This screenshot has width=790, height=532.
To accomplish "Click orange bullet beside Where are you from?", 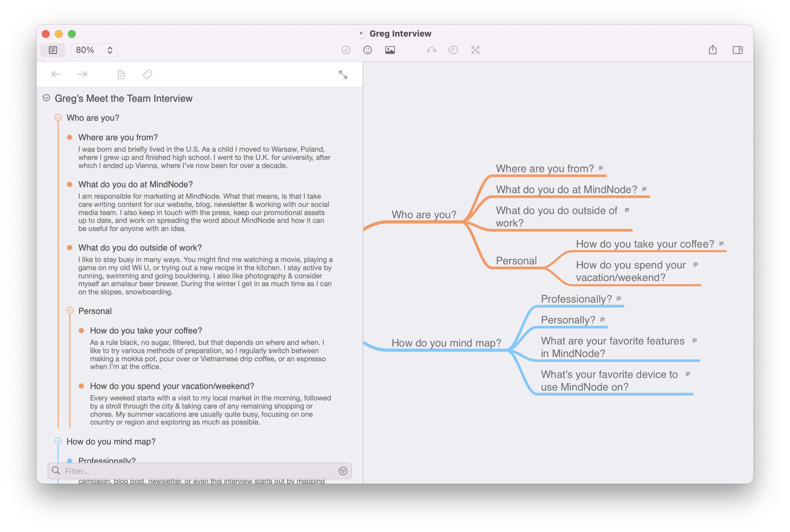I will point(70,137).
